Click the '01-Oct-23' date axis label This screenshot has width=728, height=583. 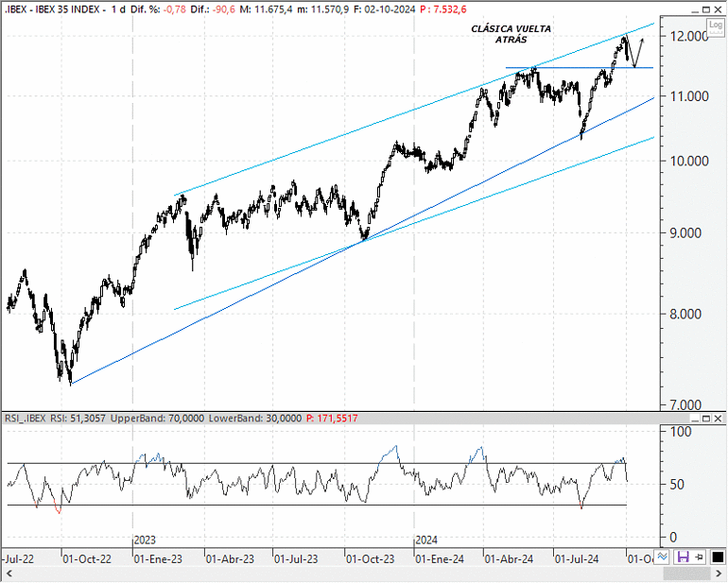(370, 558)
